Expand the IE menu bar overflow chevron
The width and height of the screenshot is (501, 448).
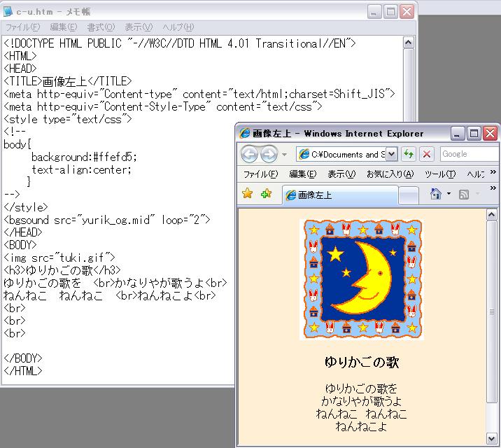pyautogui.click(x=493, y=172)
